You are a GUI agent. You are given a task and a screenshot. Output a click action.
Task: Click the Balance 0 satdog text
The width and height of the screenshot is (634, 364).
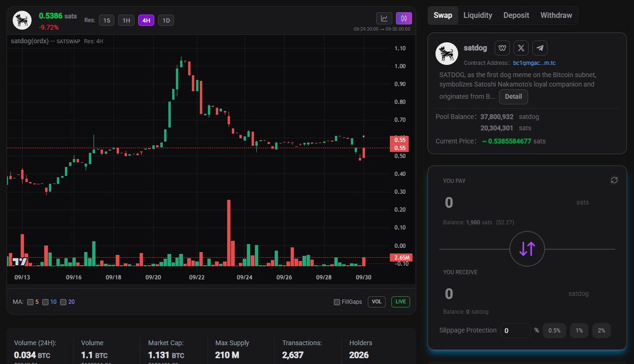coord(465,312)
